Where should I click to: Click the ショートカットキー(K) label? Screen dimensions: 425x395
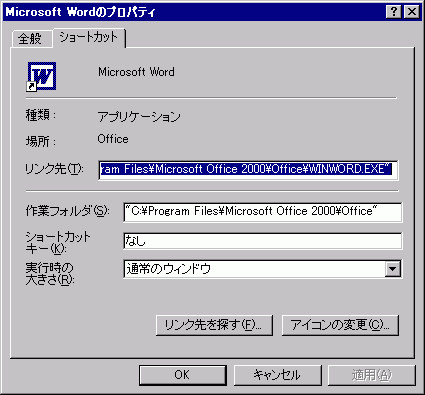pyautogui.click(x=58, y=243)
